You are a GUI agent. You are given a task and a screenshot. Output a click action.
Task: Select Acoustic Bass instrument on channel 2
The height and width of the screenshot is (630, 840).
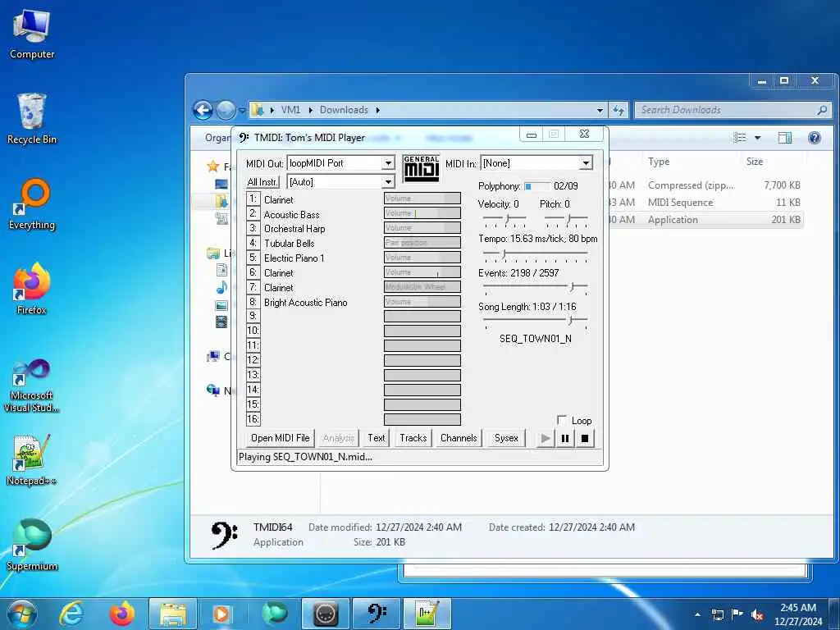pos(291,214)
